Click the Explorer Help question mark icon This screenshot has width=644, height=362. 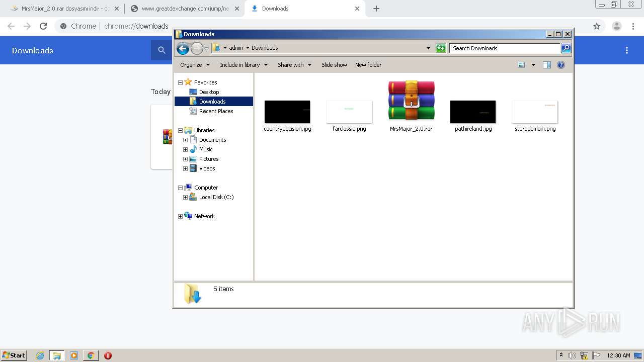561,65
